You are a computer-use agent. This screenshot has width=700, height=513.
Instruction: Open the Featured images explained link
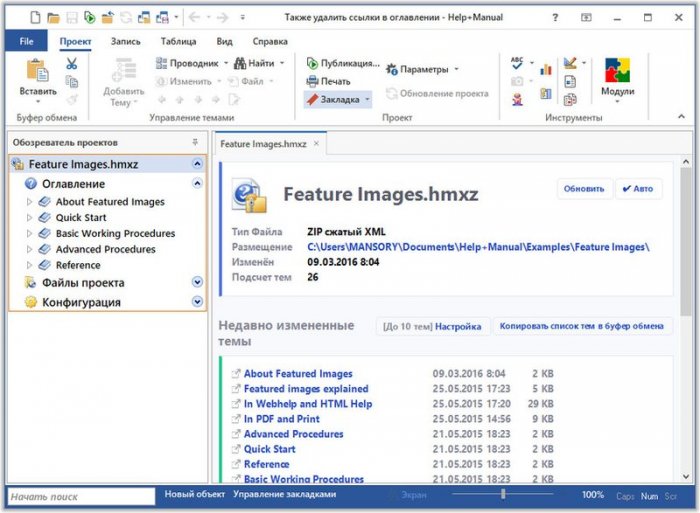point(306,389)
